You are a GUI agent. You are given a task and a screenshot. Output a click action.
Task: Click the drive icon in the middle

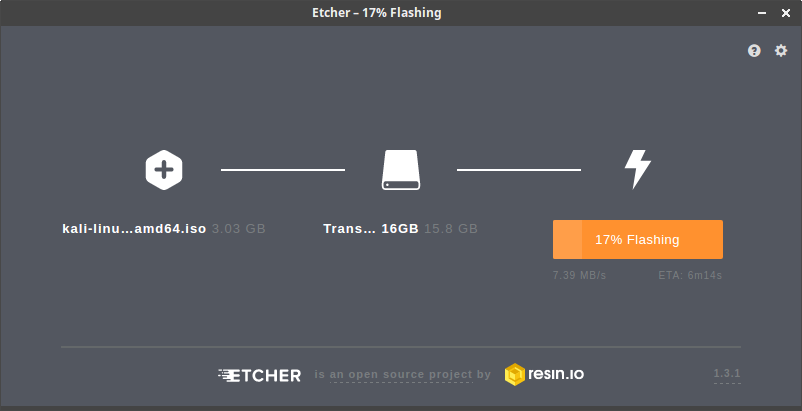[401, 170]
